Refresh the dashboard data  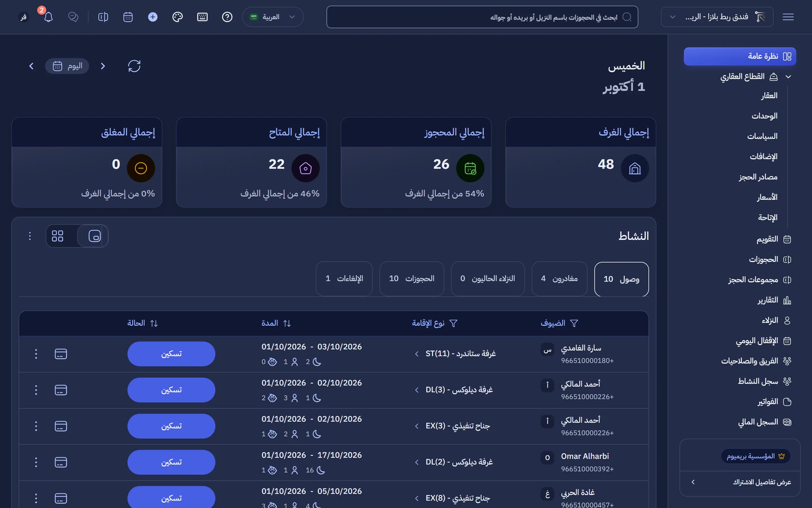134,66
